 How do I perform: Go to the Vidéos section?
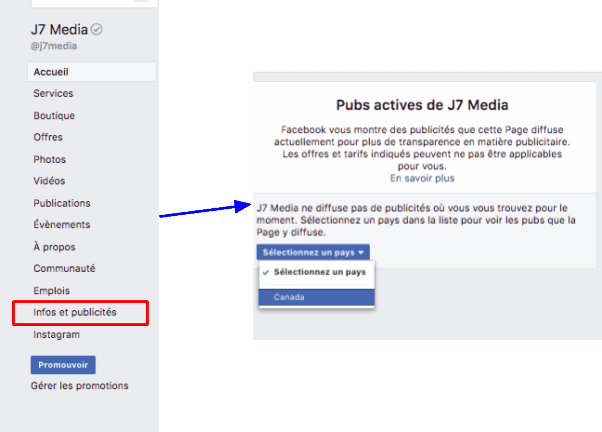[49, 181]
